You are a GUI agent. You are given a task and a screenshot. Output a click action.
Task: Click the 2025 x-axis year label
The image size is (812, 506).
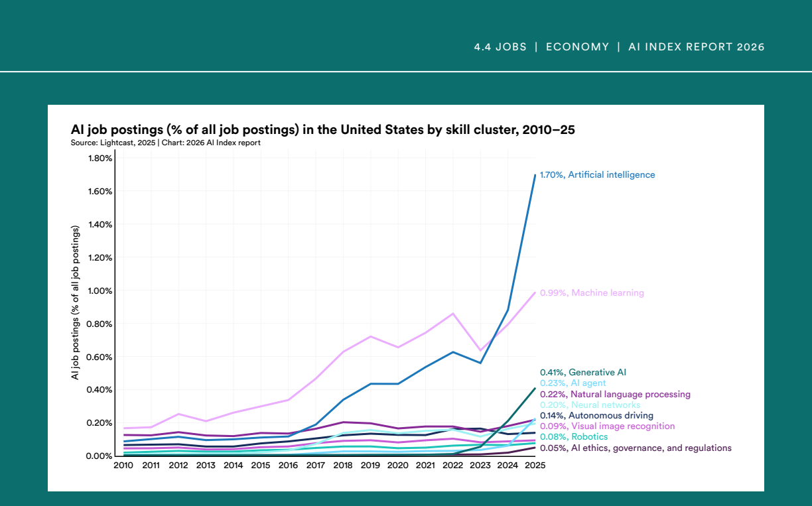pos(535,466)
